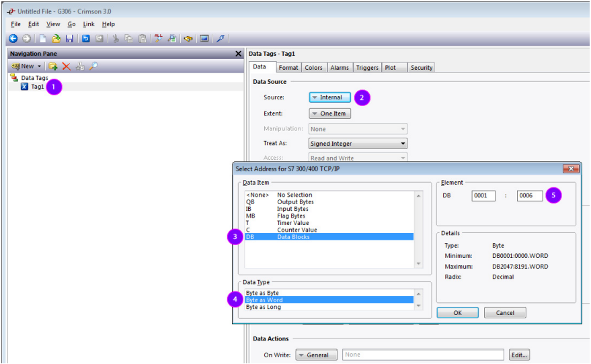Click the new folder icon in Navigation Pane

[x=53, y=66]
